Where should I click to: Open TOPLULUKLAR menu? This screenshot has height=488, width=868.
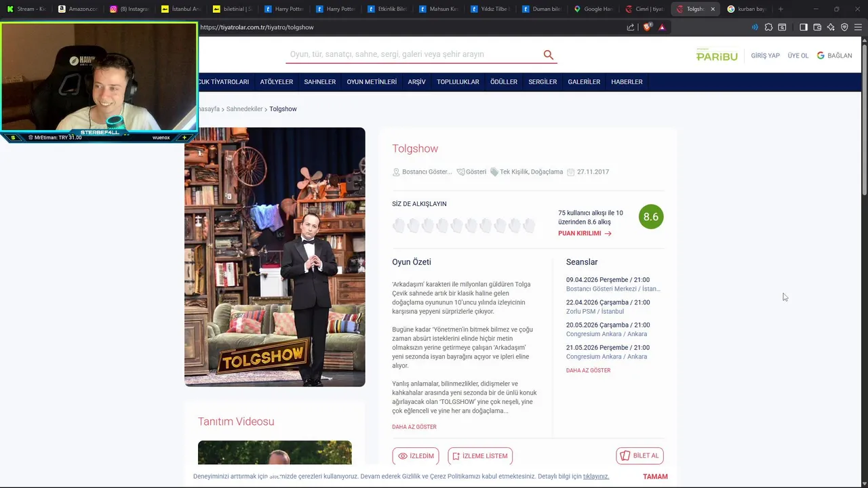[458, 82]
